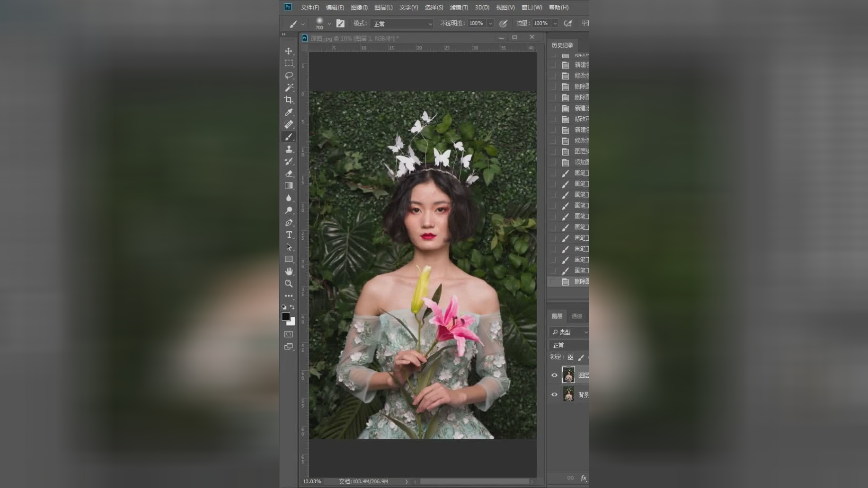This screenshot has height=488, width=868.
Task: Select the Pen tool
Action: pos(289,223)
